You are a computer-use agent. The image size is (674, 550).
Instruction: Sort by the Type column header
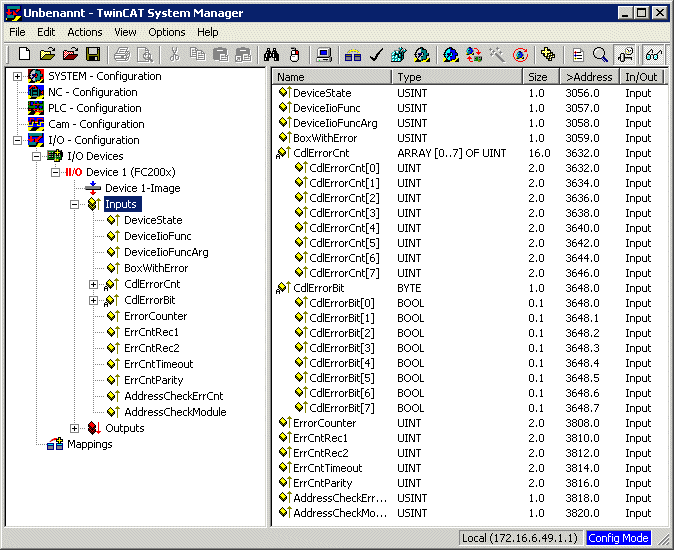[457, 77]
